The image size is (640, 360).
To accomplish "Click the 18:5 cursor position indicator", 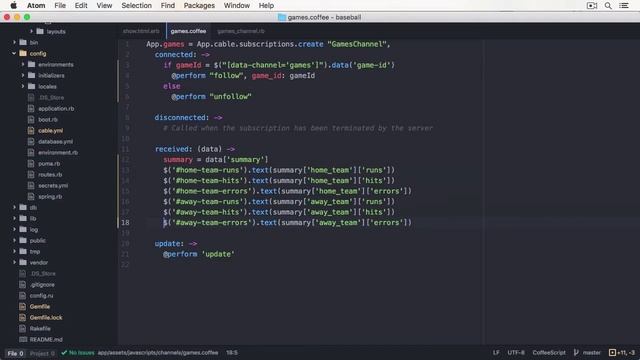I will (x=232, y=352).
